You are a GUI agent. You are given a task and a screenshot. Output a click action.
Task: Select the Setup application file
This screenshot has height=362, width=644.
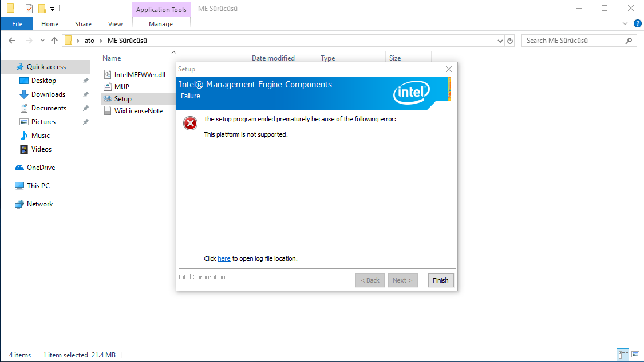pyautogui.click(x=123, y=99)
